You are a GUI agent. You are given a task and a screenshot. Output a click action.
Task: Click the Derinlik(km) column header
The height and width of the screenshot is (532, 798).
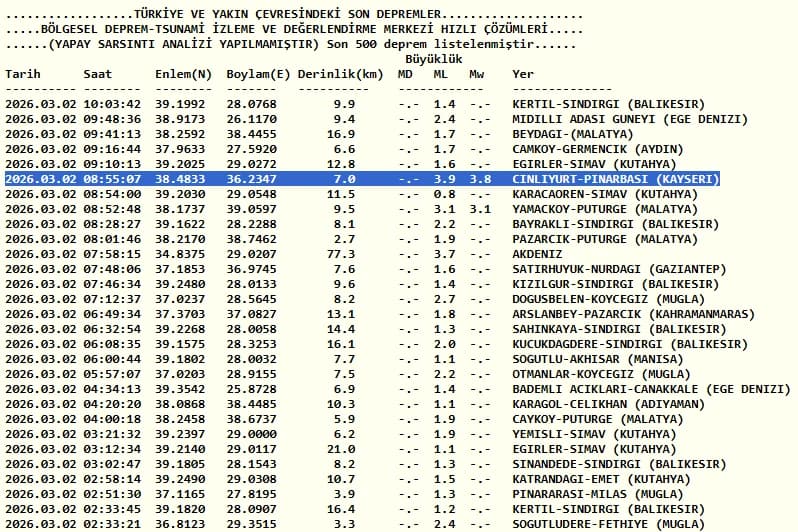[340, 75]
